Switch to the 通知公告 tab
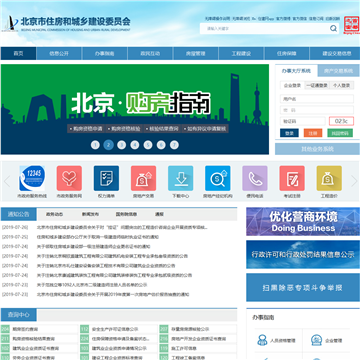 tap(19, 214)
